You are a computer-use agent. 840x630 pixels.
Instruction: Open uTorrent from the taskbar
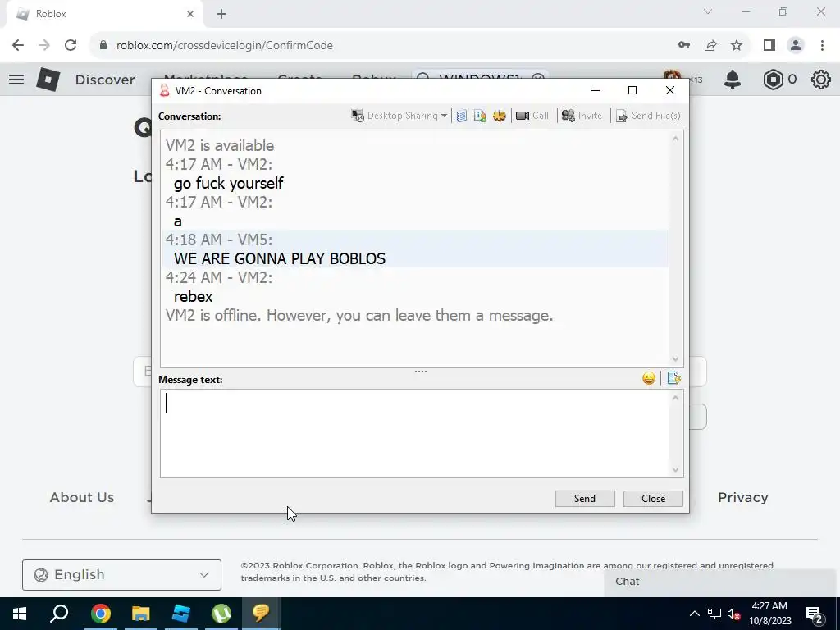[x=221, y=614]
